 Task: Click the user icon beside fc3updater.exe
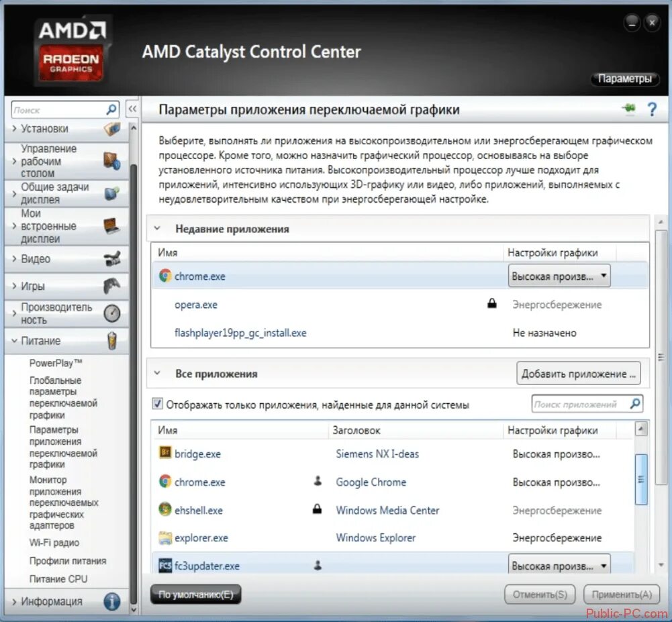tap(318, 566)
